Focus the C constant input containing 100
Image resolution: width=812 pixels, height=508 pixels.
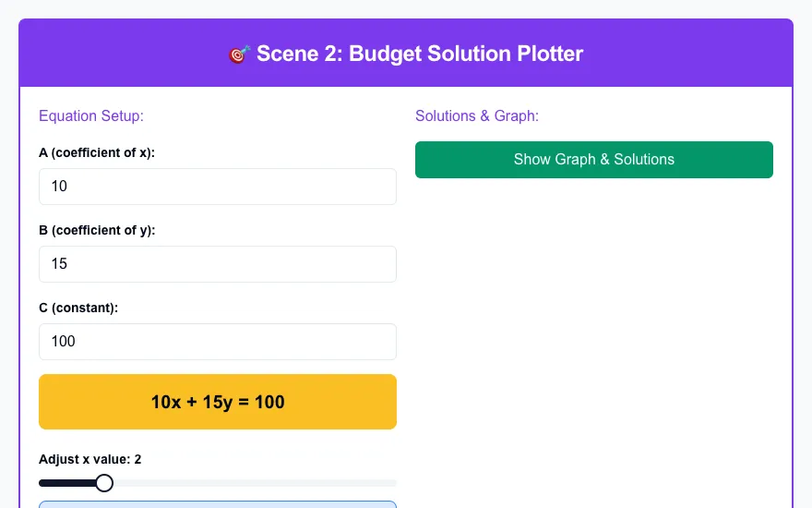pos(218,342)
